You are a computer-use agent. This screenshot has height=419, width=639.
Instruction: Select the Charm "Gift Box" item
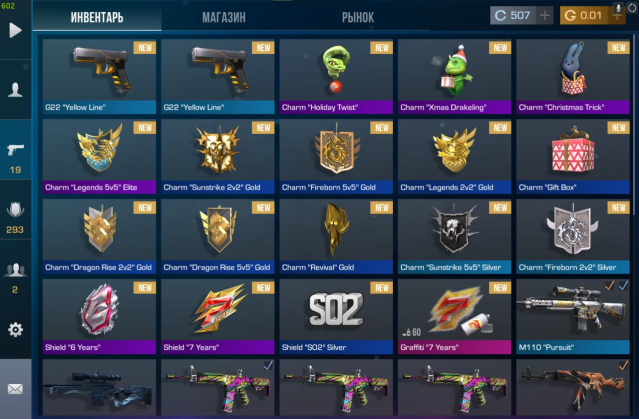(573, 156)
